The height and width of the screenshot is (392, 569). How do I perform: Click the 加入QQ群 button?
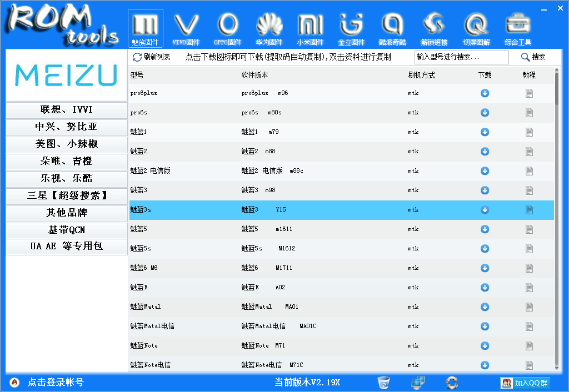click(x=525, y=383)
